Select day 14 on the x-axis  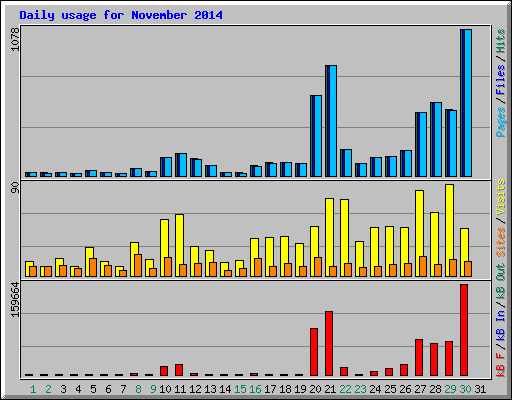coord(225,389)
